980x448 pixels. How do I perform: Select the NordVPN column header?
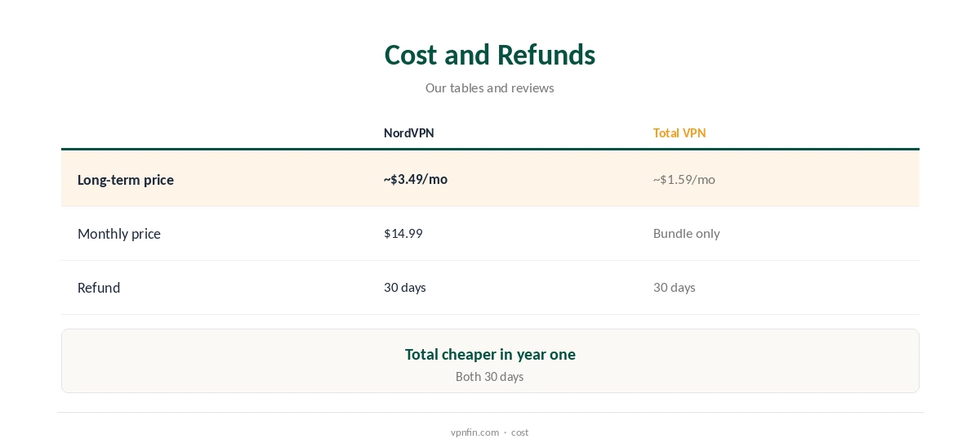coord(409,132)
